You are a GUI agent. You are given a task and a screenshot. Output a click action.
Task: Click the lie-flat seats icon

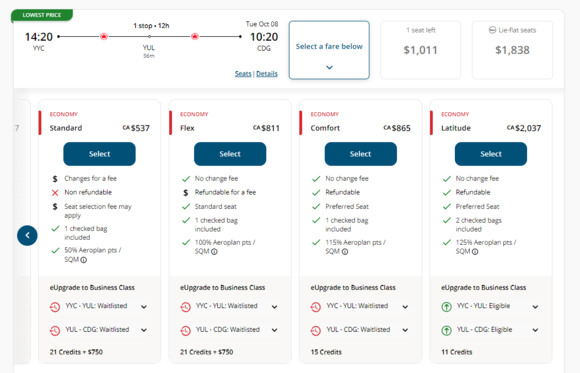pyautogui.click(x=492, y=30)
